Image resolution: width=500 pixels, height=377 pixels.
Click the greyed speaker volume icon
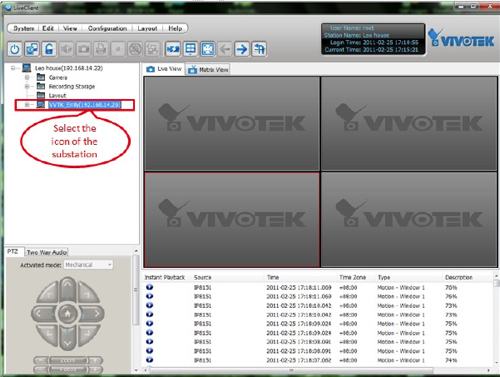66,49
